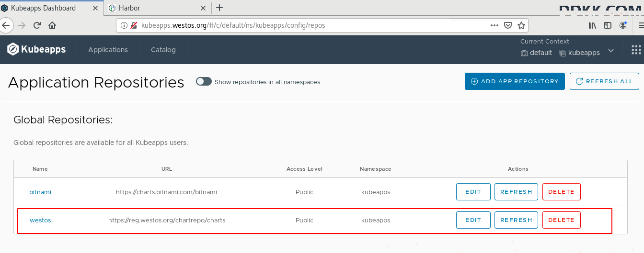Click the URL column header
The height and width of the screenshot is (253, 644).
167,169
